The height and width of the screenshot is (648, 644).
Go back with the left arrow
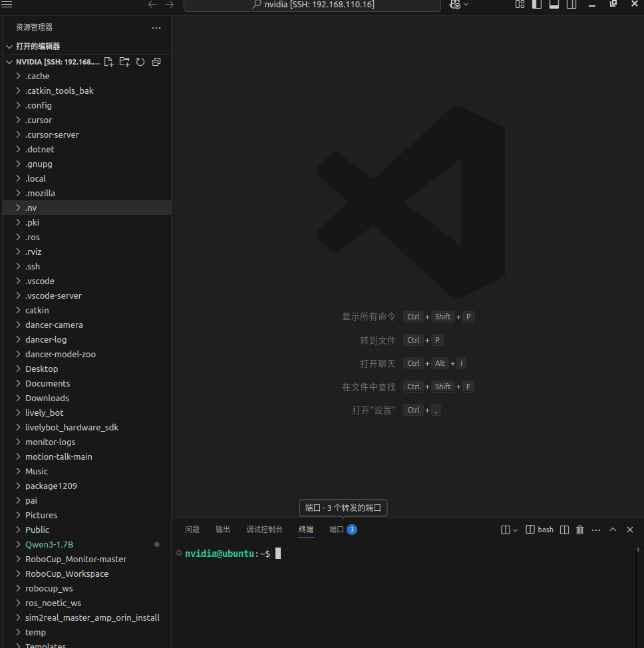pyautogui.click(x=152, y=5)
